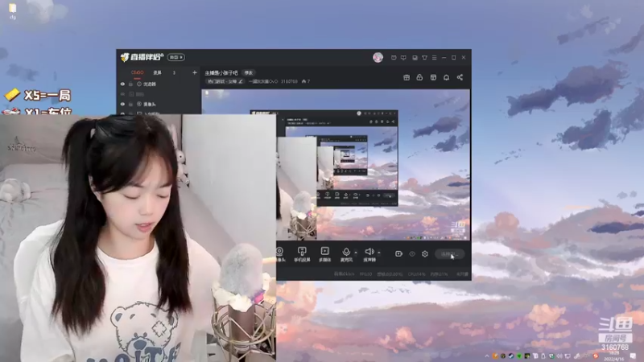Click room number 3160768 in the header
Screen dimensions: 644x362
(289, 81)
